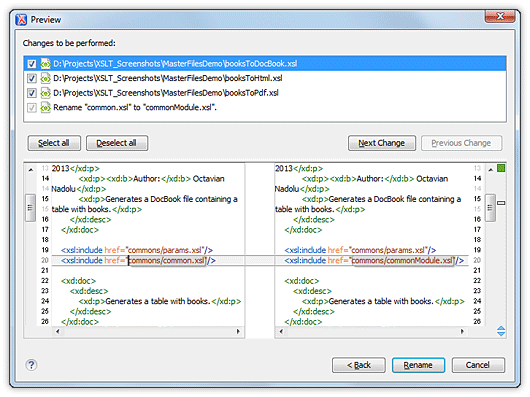This screenshot has height=397, width=530.
Task: Select Rename "common.xsl" to "commonModule.xsl" row
Action: tap(265, 107)
